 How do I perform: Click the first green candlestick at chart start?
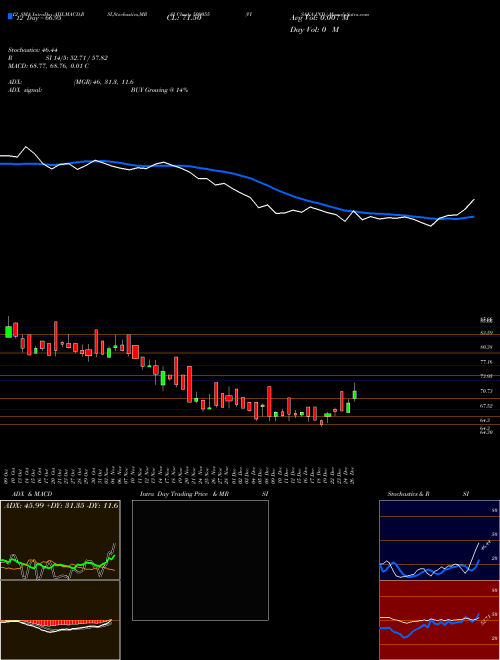tap(8, 331)
